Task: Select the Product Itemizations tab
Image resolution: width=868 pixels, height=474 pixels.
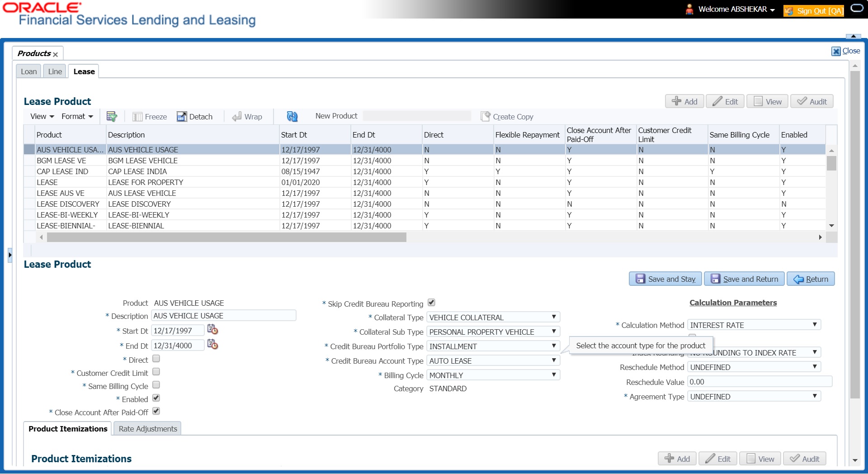Action: 68,428
